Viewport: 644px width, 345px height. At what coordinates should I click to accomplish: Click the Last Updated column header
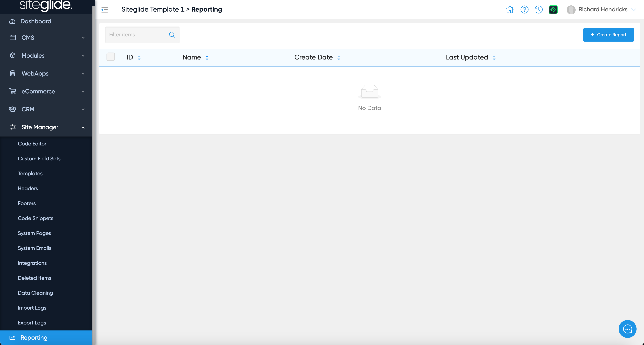click(x=467, y=57)
